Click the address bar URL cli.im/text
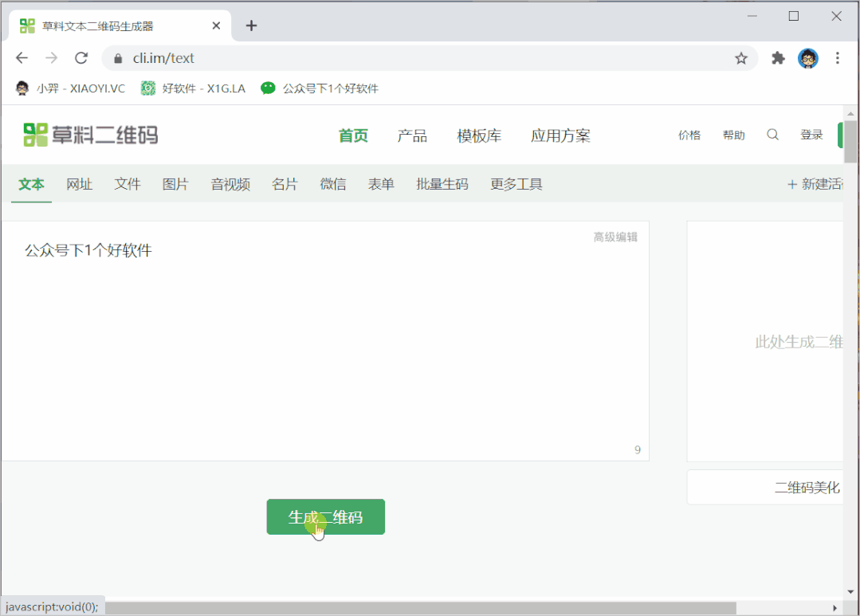 pyautogui.click(x=163, y=58)
